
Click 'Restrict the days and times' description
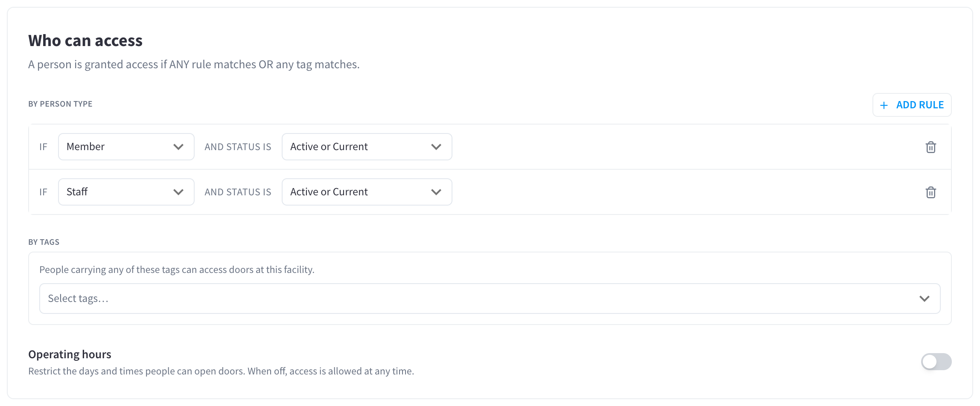click(x=221, y=371)
